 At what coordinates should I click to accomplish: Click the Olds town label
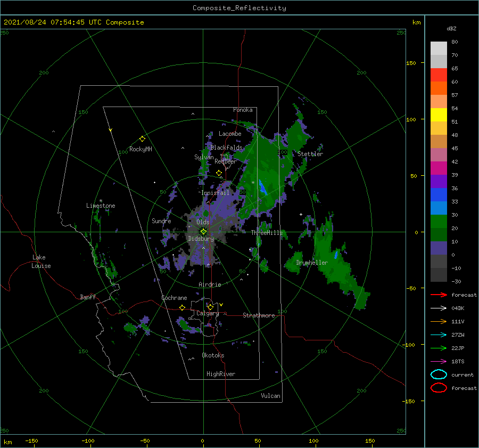point(203,222)
